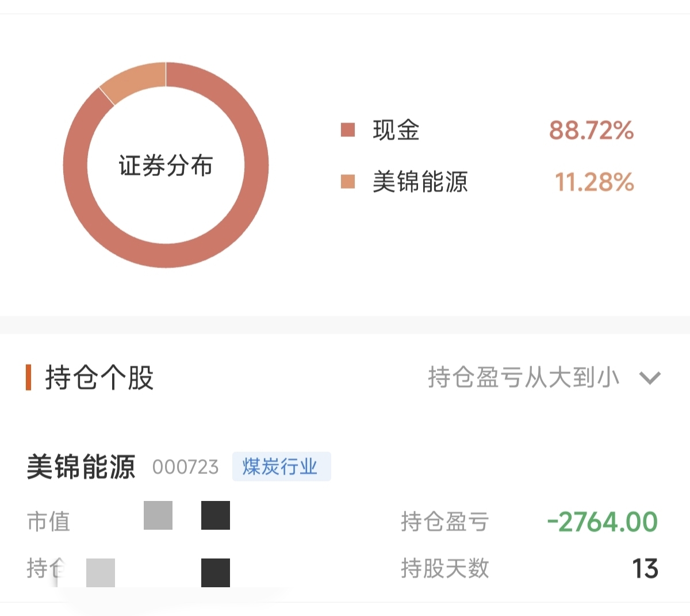Click the 现金 red legend square

(348, 130)
